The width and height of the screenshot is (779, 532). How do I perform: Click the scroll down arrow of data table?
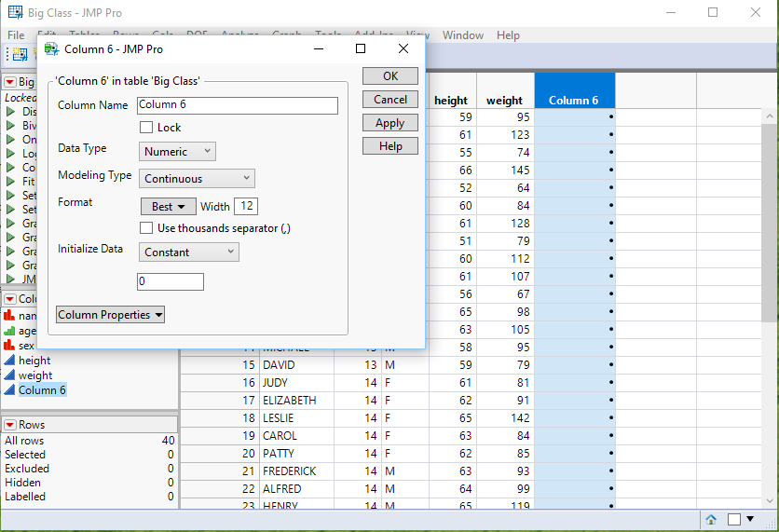coord(770,500)
